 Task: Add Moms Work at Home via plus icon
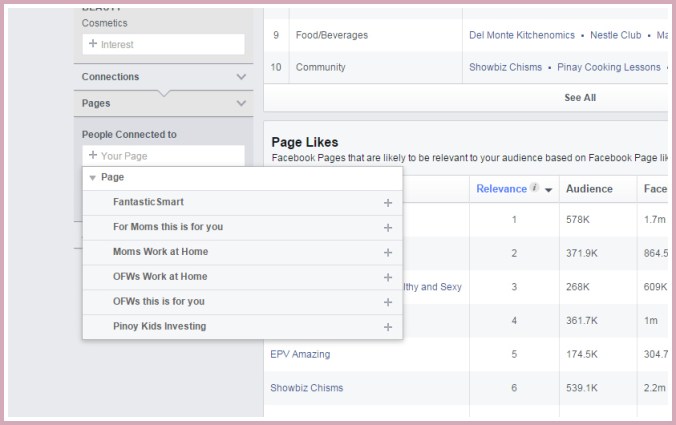coord(387,253)
